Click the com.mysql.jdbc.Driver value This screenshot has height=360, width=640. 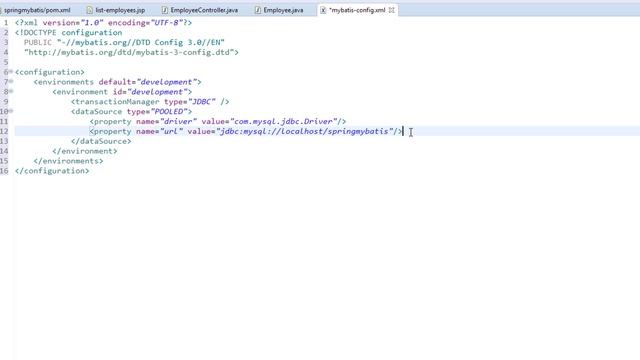point(284,121)
